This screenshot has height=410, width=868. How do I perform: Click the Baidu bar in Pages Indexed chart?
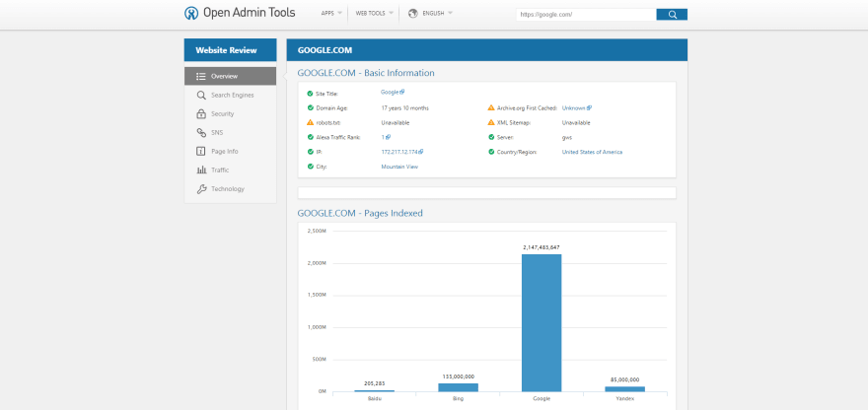375,391
